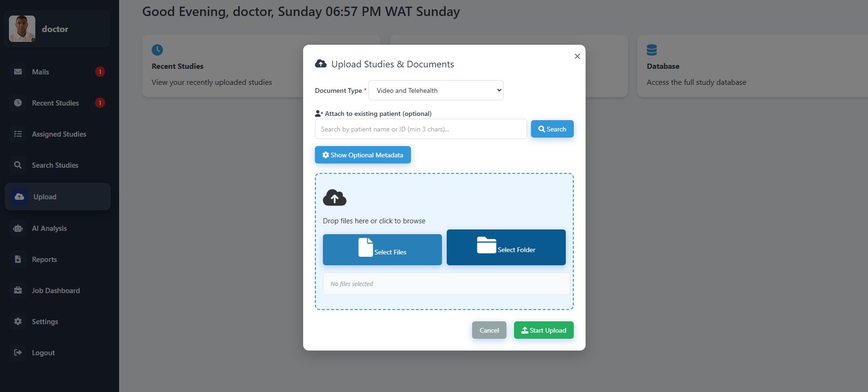
Task: Click the Database card title
Action: [x=663, y=66]
